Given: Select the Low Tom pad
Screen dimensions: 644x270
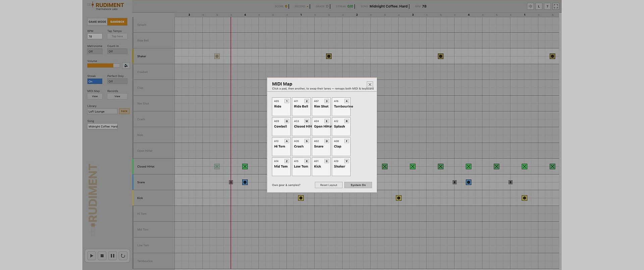Looking at the screenshot, I should [301, 167].
